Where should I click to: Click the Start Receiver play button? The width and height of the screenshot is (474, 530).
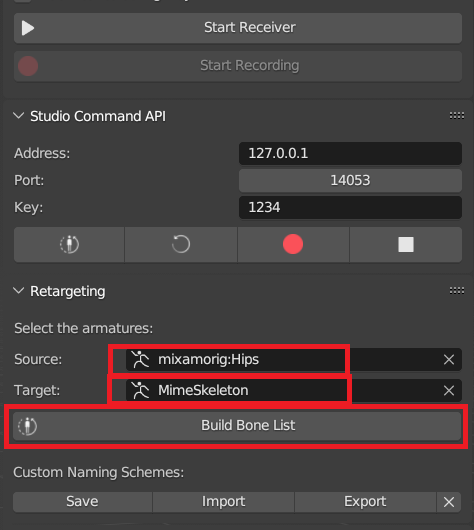[238, 28]
